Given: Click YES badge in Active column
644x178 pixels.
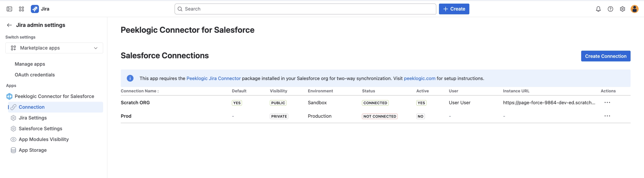Looking at the screenshot, I should click(x=421, y=103).
